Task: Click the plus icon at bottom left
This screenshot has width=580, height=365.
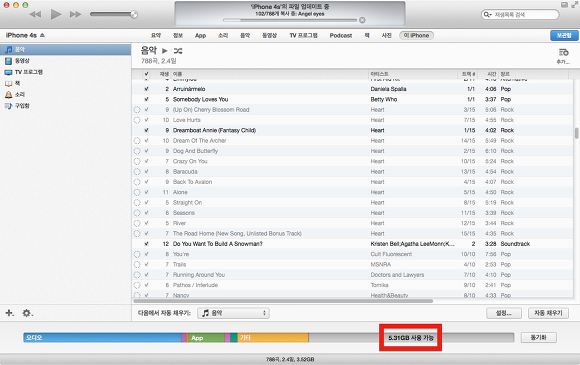Action: pyautogui.click(x=9, y=313)
